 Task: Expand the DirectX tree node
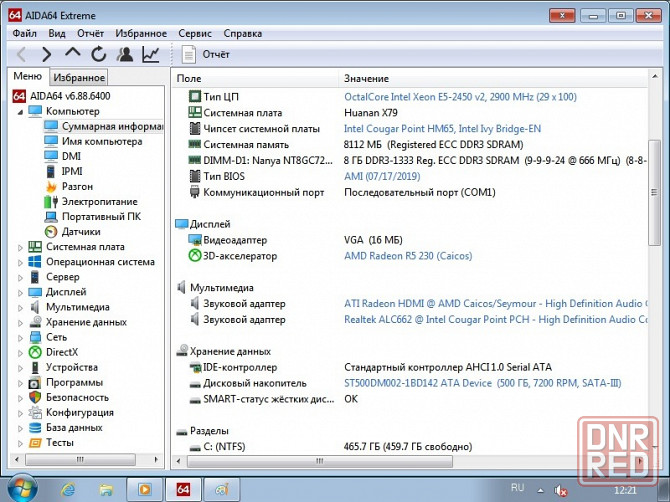[x=21, y=353]
